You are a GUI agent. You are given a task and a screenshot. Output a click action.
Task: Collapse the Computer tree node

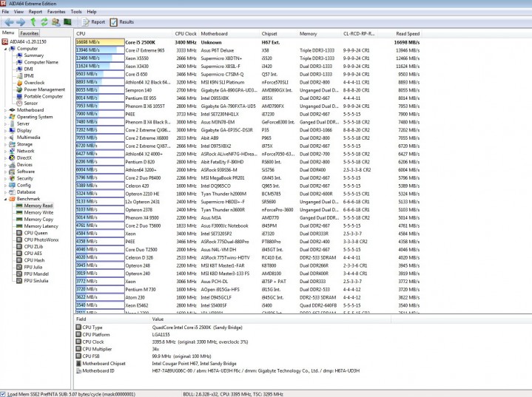tap(5, 49)
